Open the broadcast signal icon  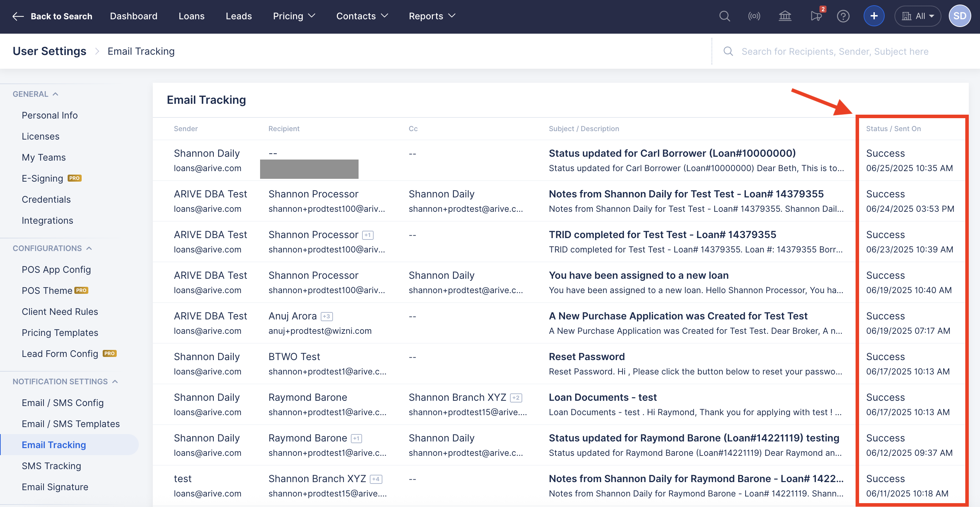(754, 16)
